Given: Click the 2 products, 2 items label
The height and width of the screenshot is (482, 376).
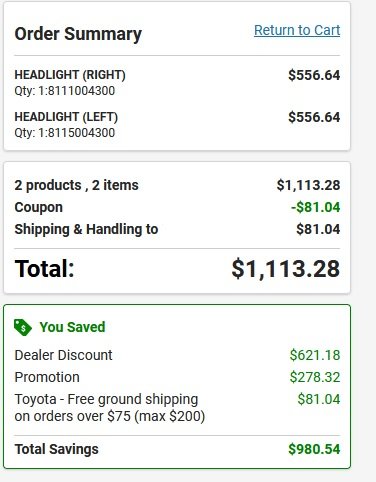Looking at the screenshot, I should pos(76,185).
